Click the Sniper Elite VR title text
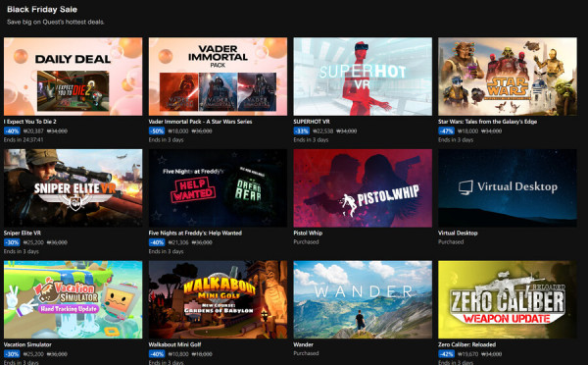This screenshot has width=588, height=365. click(x=23, y=234)
